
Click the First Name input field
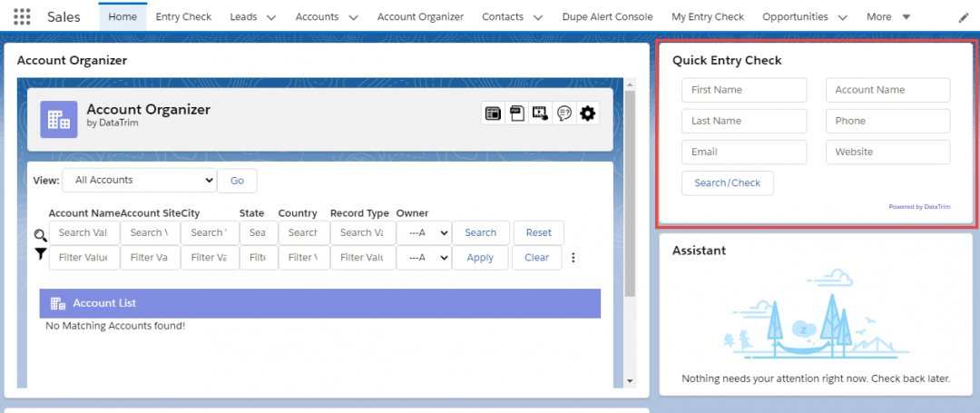pos(744,90)
